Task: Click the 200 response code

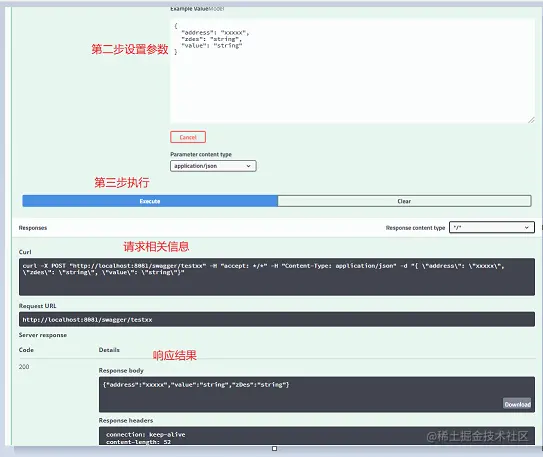Action: 24,367
